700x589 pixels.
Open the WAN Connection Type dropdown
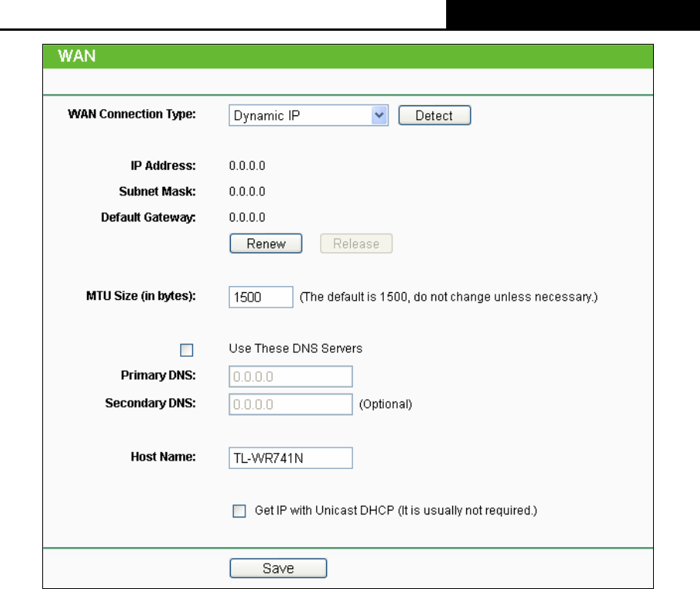[308, 115]
